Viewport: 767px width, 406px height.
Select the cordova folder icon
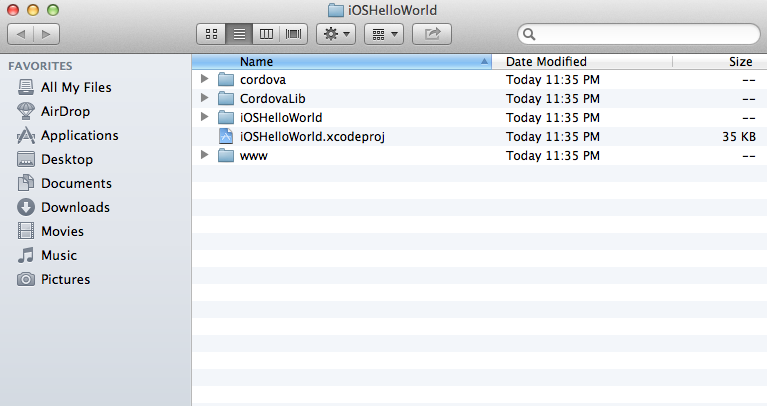226,79
